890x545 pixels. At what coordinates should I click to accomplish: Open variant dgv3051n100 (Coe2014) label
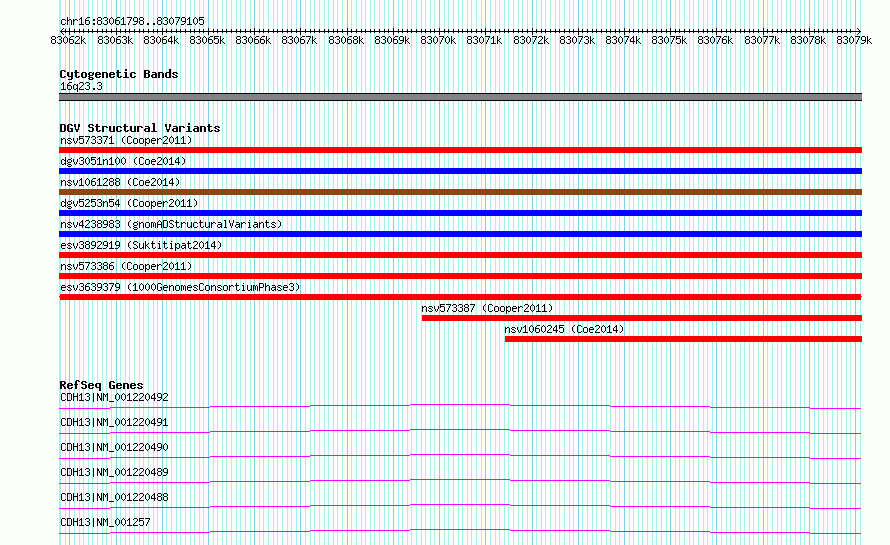(x=123, y=161)
